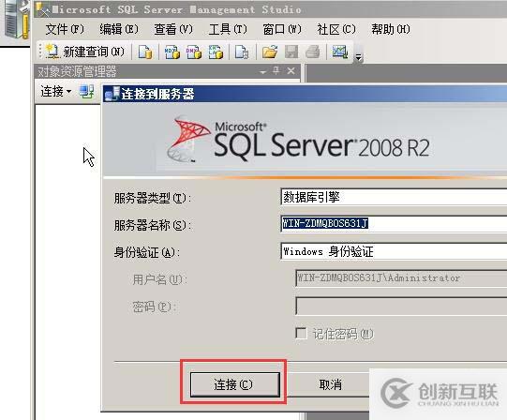
Task: Click the Save disk icon in the toolbar
Action: coord(291,52)
